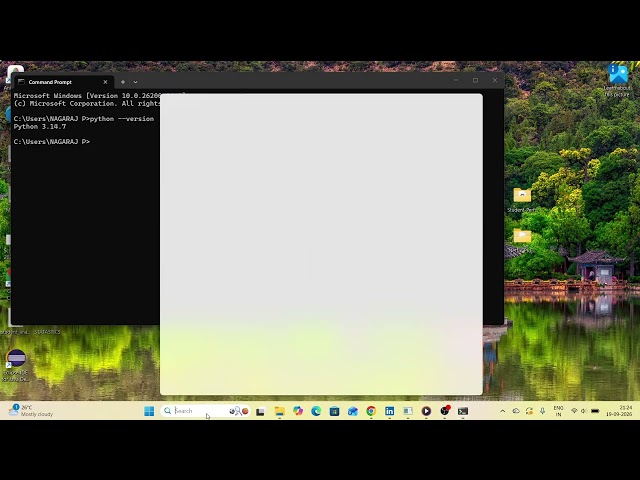Open the OneDrive cloud tray icon

[516, 411]
